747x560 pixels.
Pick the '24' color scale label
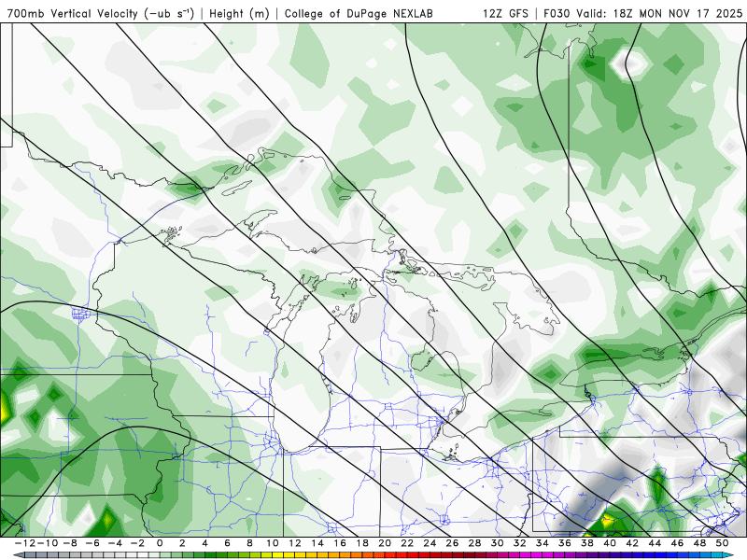tap(430, 543)
